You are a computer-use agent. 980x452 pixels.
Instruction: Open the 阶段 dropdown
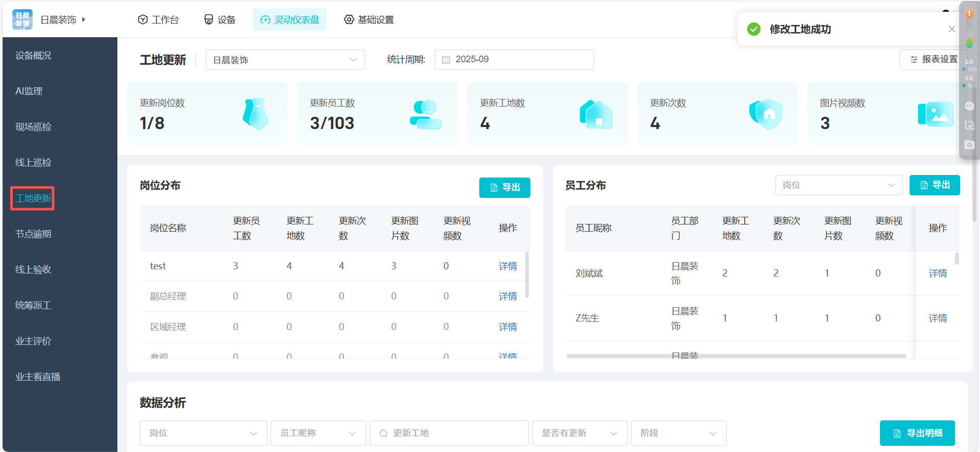(678, 433)
